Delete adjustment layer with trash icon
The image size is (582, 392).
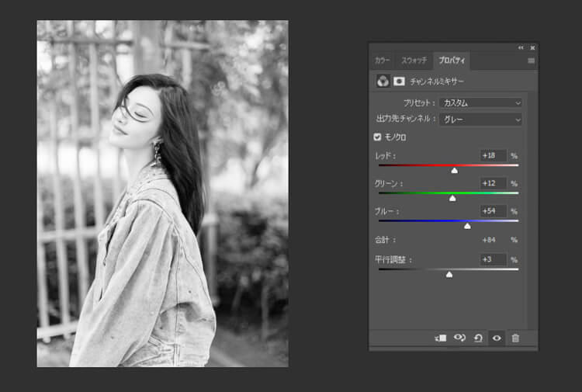[515, 338]
